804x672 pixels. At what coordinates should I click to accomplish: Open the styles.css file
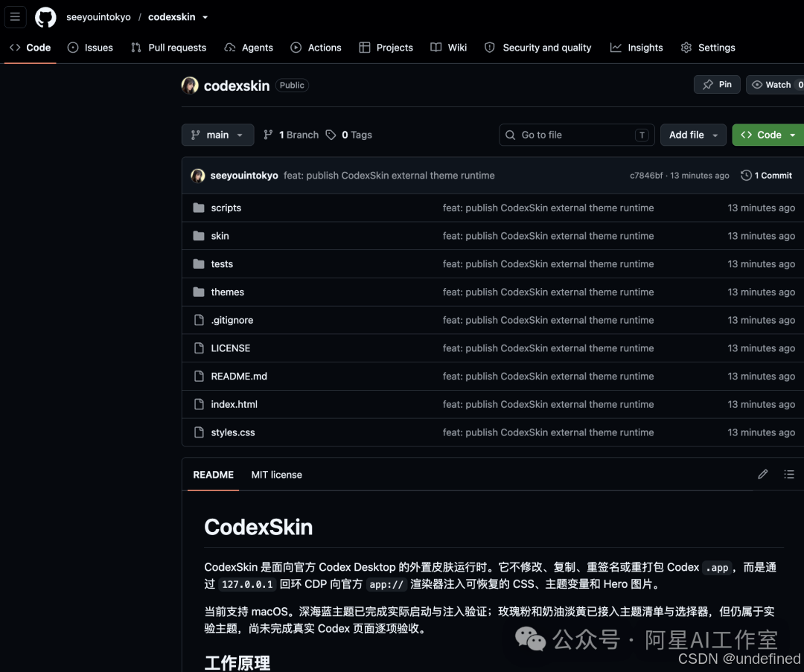coord(233,432)
